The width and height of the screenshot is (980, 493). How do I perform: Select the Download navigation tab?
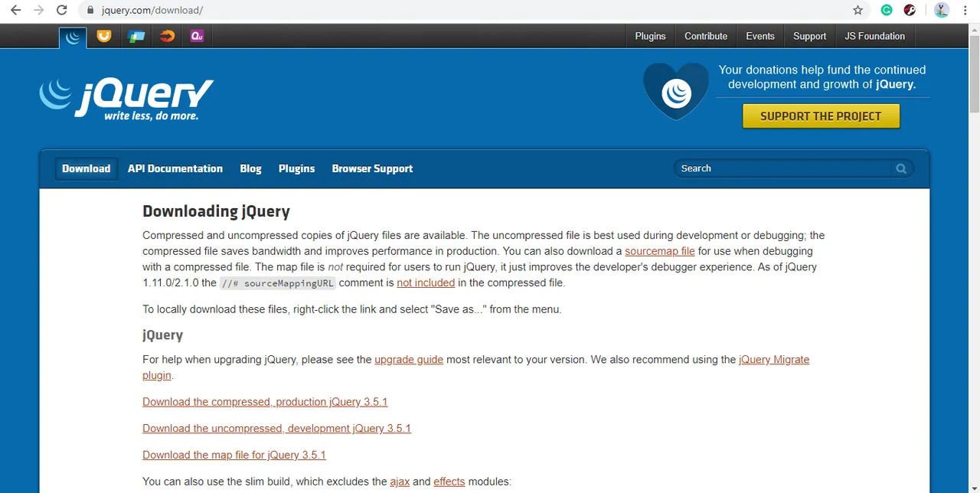[87, 168]
